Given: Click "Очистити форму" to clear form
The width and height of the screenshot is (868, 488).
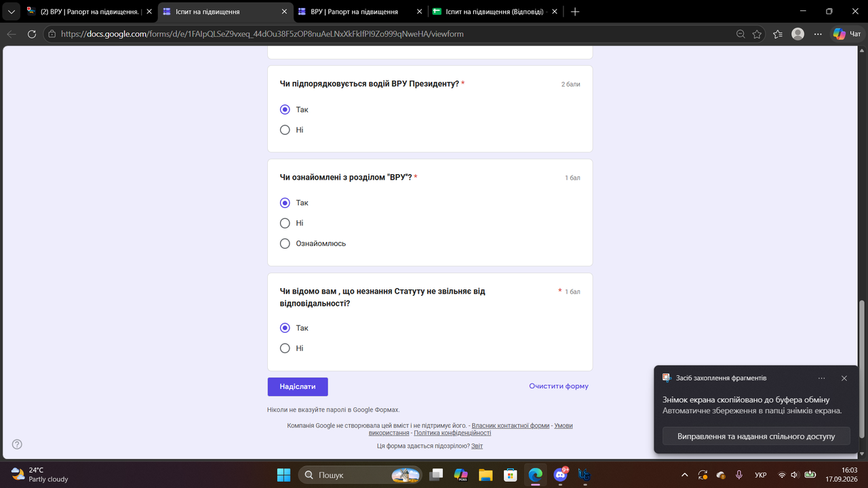Looking at the screenshot, I should pyautogui.click(x=559, y=386).
